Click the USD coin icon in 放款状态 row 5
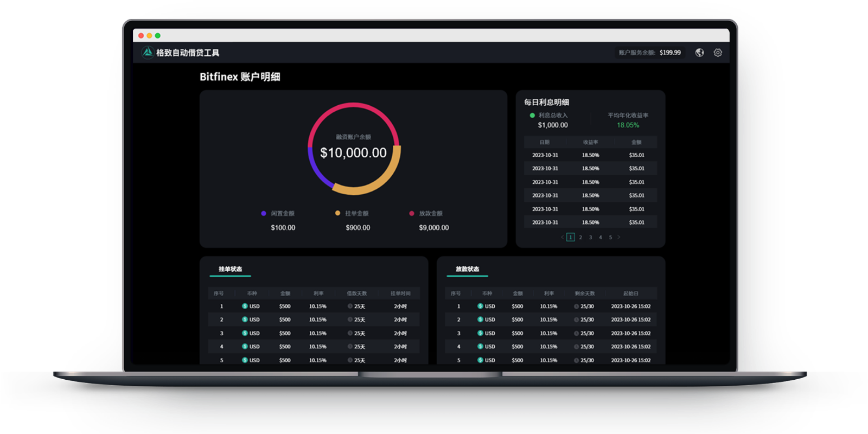This screenshot has height=434, width=868. coord(480,360)
